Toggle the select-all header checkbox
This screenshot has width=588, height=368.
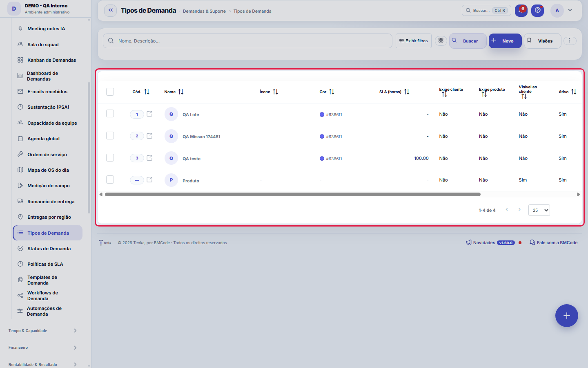(110, 92)
